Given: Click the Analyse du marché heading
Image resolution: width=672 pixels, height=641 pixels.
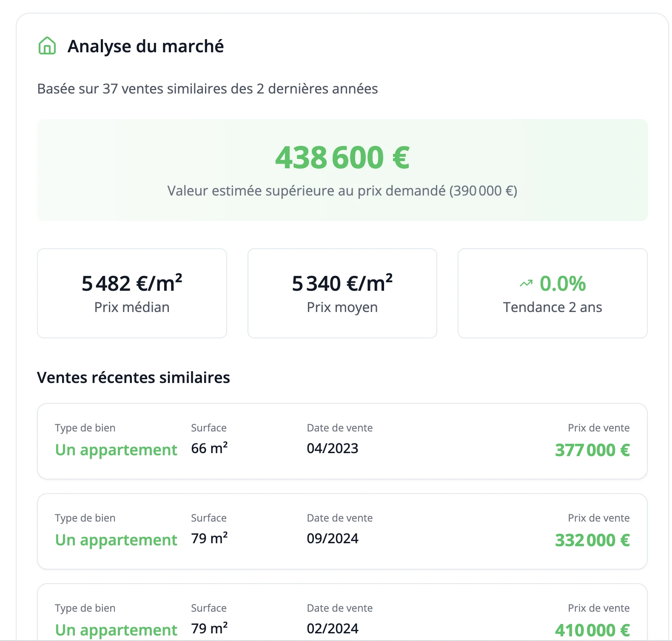Looking at the screenshot, I should pos(145,46).
